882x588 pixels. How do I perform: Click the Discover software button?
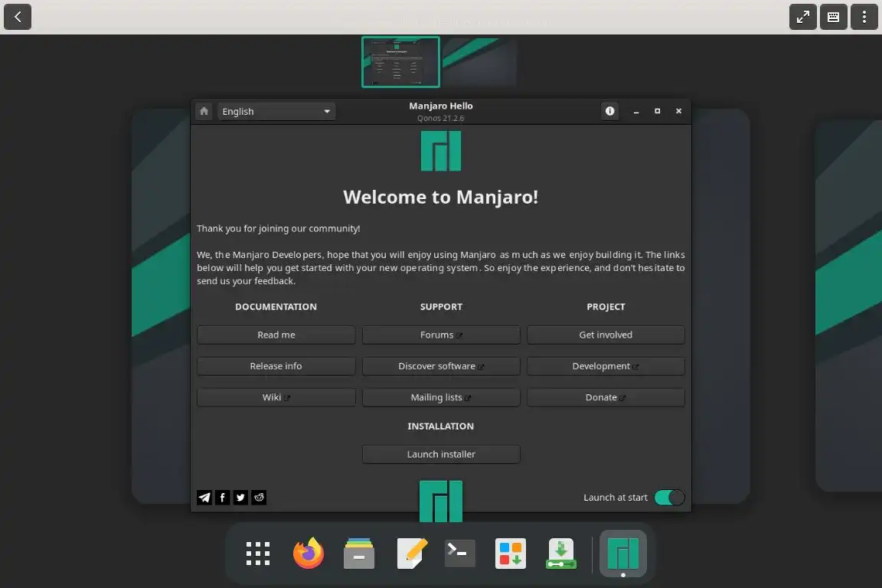[441, 366]
